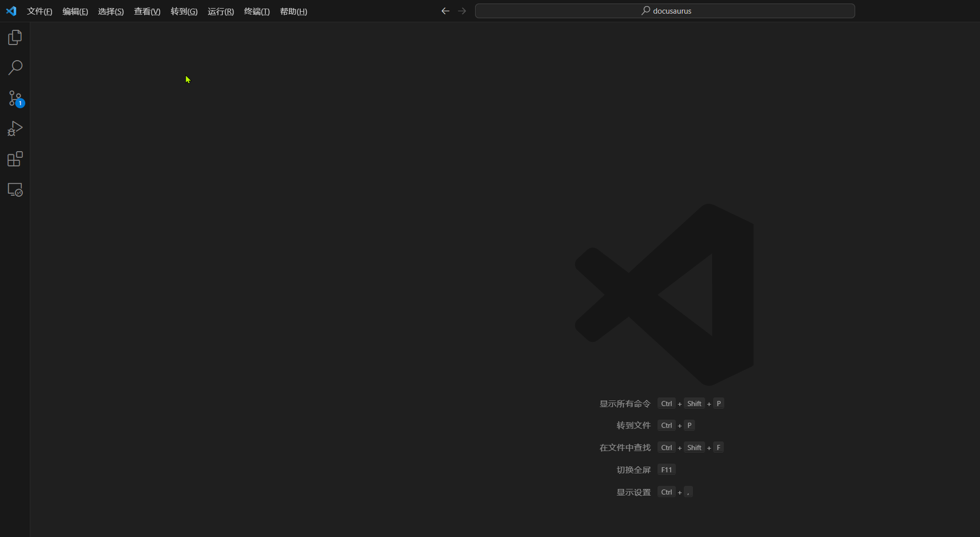Open the 帮助(H) menu
Viewport: 980px width, 537px height.
(x=294, y=11)
